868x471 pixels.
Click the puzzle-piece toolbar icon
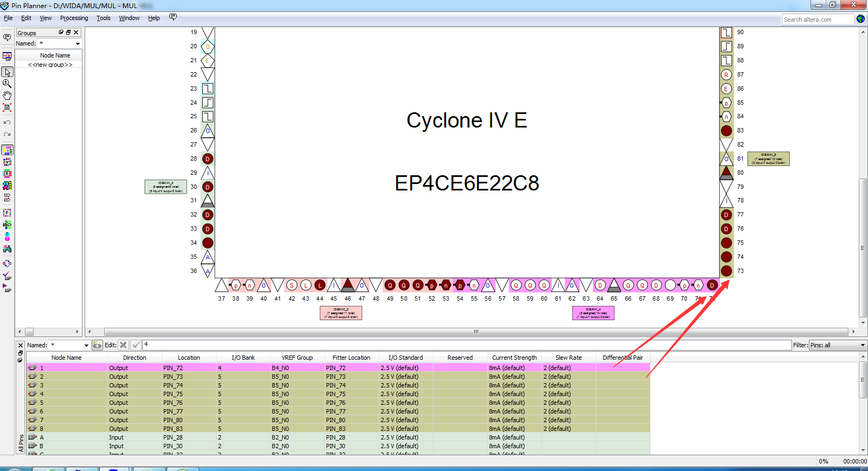coord(7,186)
